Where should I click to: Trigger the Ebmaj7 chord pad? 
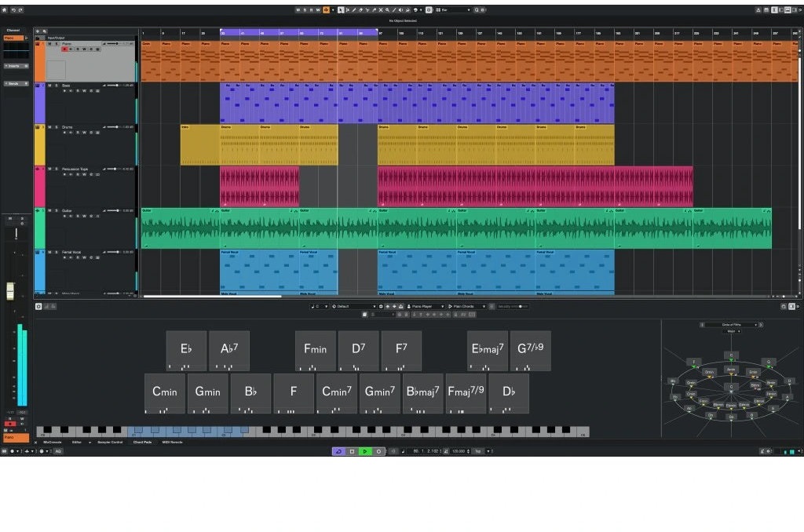tap(488, 351)
